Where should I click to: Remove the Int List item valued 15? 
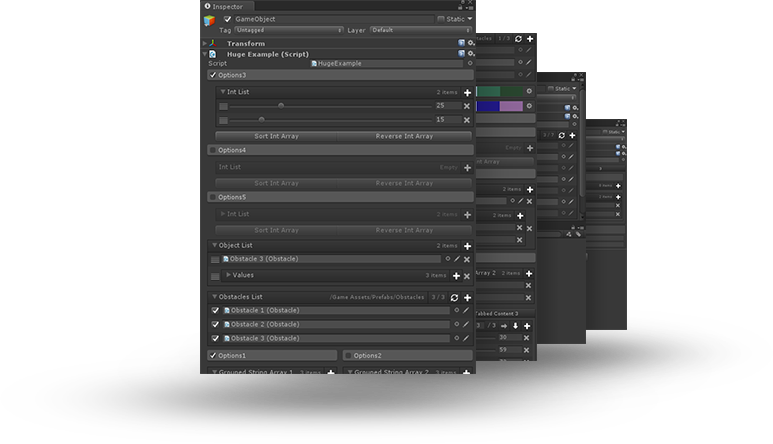tap(467, 120)
